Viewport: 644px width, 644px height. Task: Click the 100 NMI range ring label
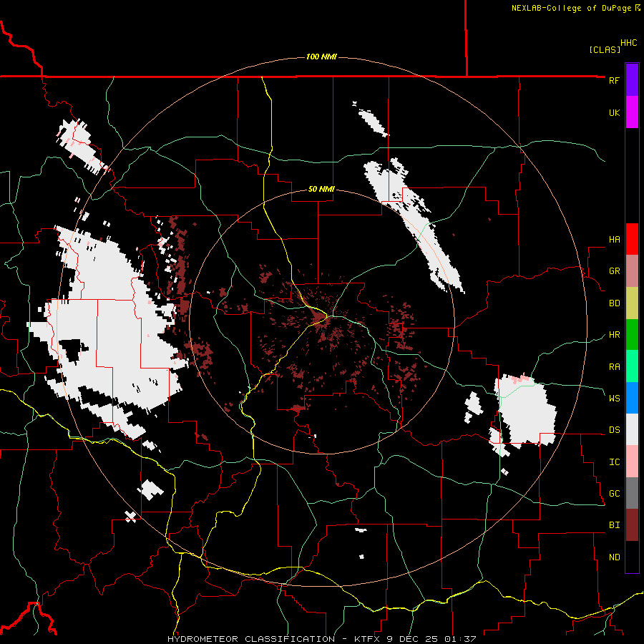[321, 57]
